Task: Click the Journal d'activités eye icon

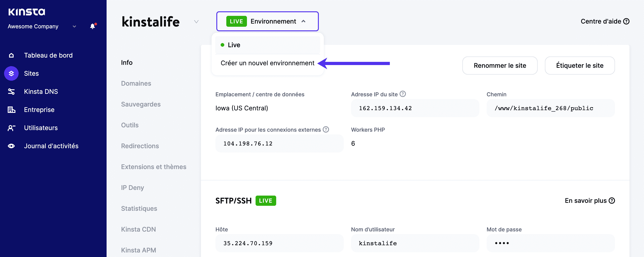Action: [x=11, y=146]
